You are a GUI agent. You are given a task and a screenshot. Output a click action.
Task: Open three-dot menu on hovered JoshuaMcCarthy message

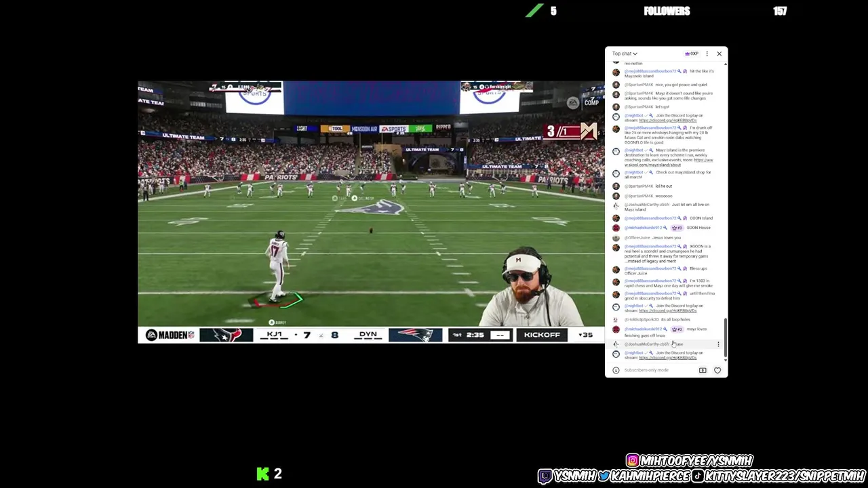click(x=718, y=344)
